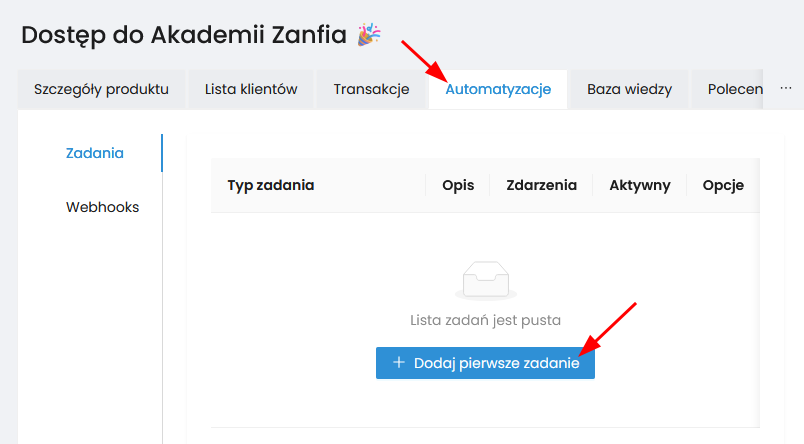This screenshot has width=804, height=444.
Task: Select the Automatyzacje tab
Action: tap(498, 89)
